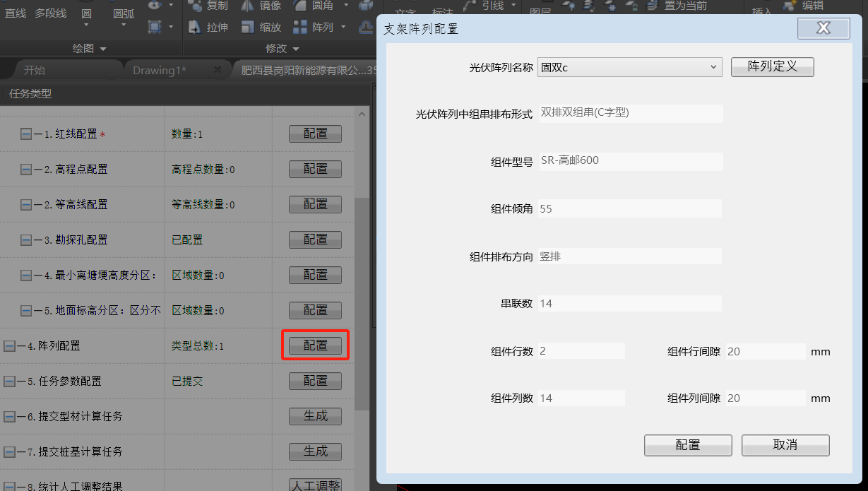Image resolution: width=868 pixels, height=491 pixels.
Task: Open the 光伏阵列名称 dropdown list
Action: coord(713,67)
